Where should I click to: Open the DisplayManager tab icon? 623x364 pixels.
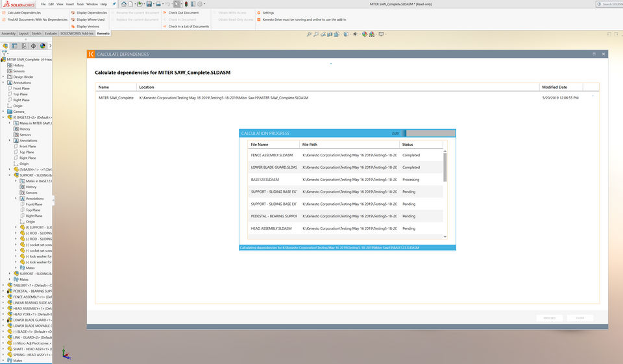pyautogui.click(x=43, y=45)
